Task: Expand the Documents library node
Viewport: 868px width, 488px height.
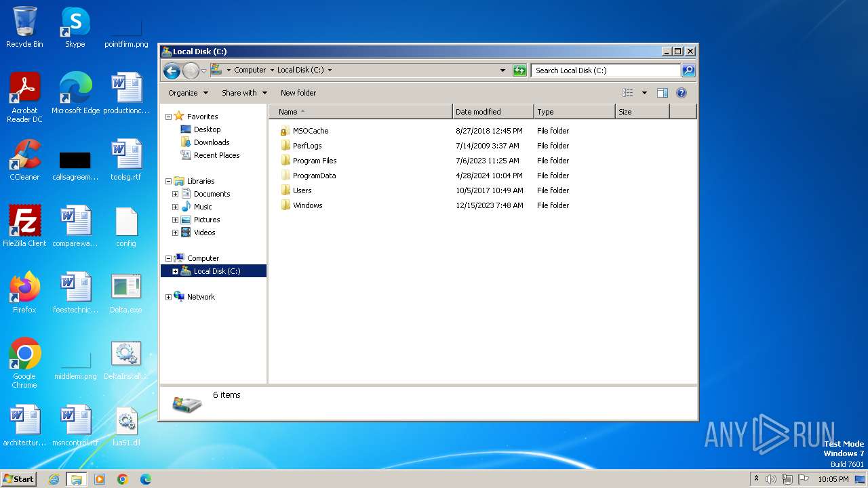Action: point(175,194)
